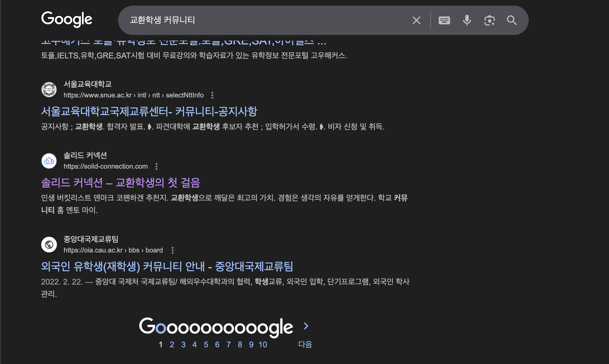This screenshot has width=609, height=364.
Task: Click 다음 next page link
Action: click(x=305, y=344)
